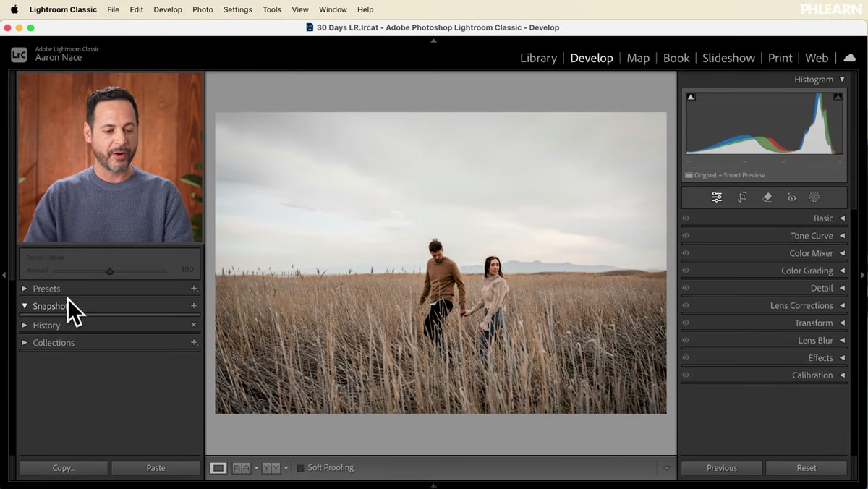Toggle Tone Curve panel eye switch
This screenshot has width=868, height=489.
(x=686, y=236)
